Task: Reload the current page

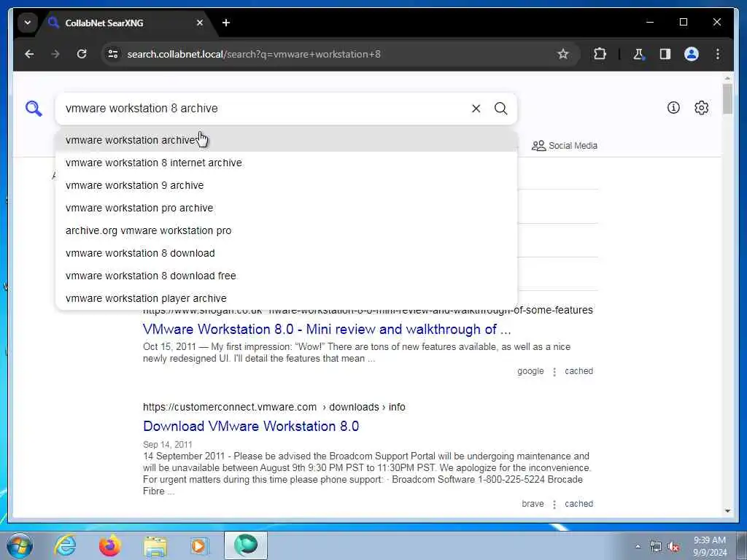Action: point(82,54)
